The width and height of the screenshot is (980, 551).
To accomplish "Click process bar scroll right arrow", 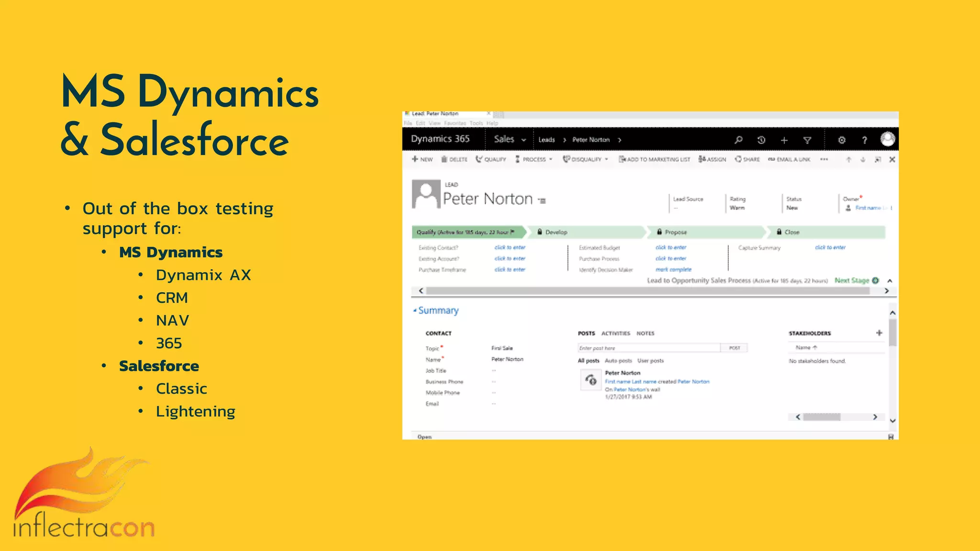I will pos(887,291).
